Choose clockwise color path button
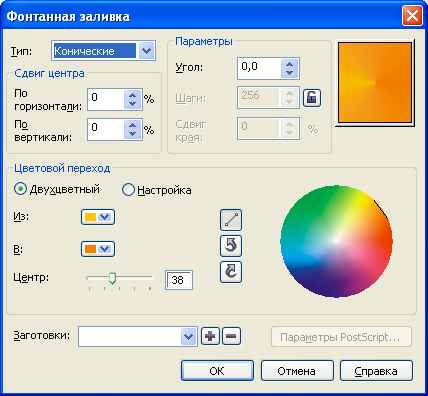The width and height of the screenshot is (428, 396). coord(231,272)
